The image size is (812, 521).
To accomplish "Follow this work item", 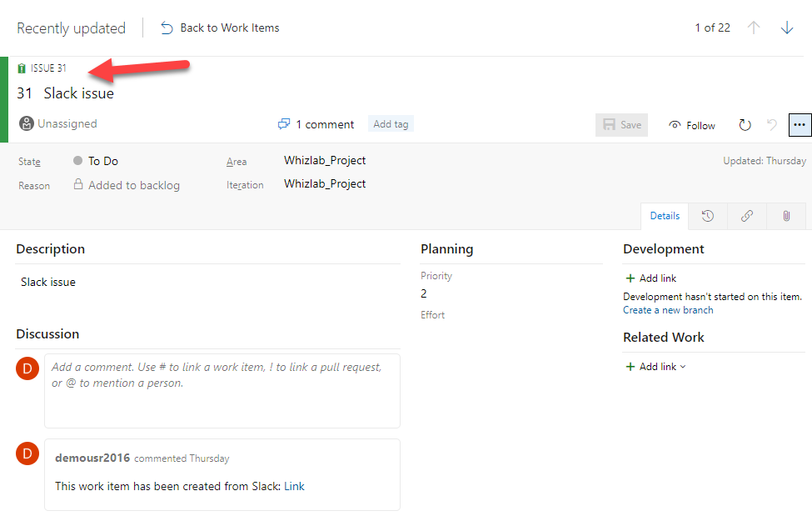I will [692, 125].
